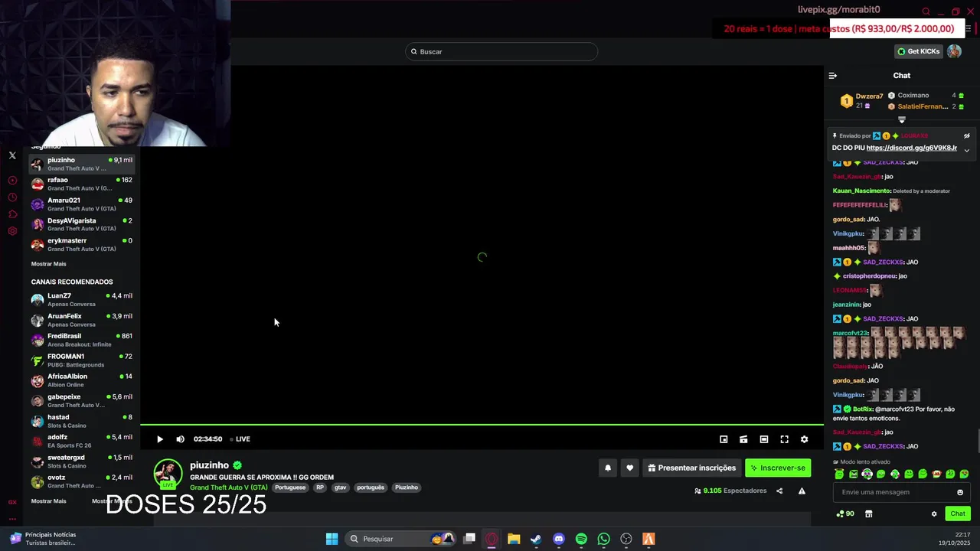Click the play button on the video player

point(160,439)
